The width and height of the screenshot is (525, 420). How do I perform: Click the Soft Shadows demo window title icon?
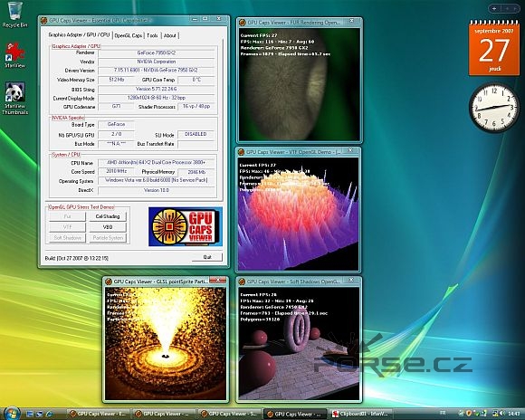pos(242,282)
